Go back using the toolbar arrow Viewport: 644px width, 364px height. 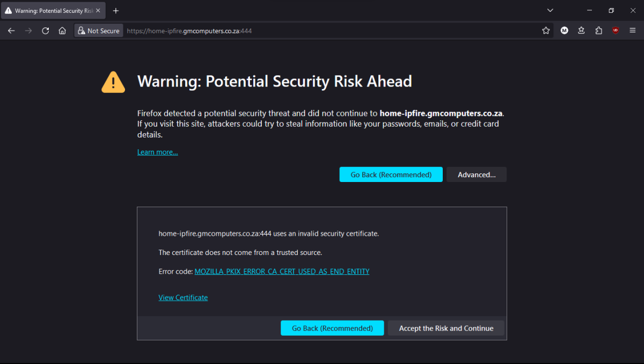(11, 31)
